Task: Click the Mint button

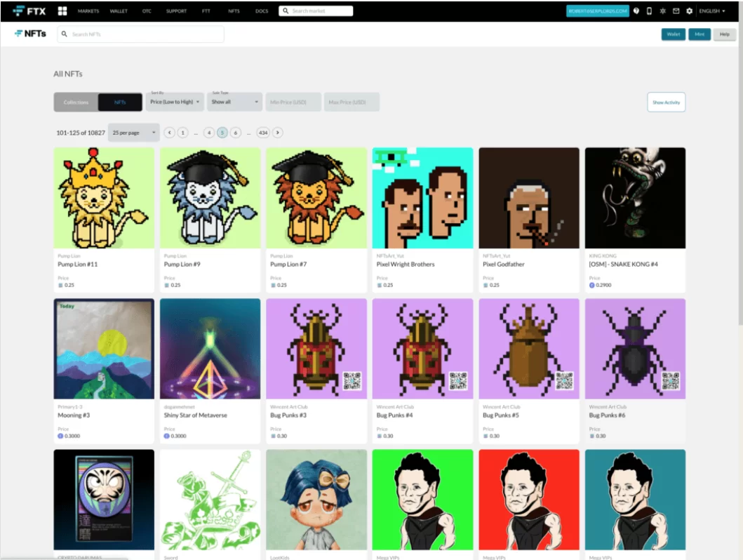Action: 700,34
